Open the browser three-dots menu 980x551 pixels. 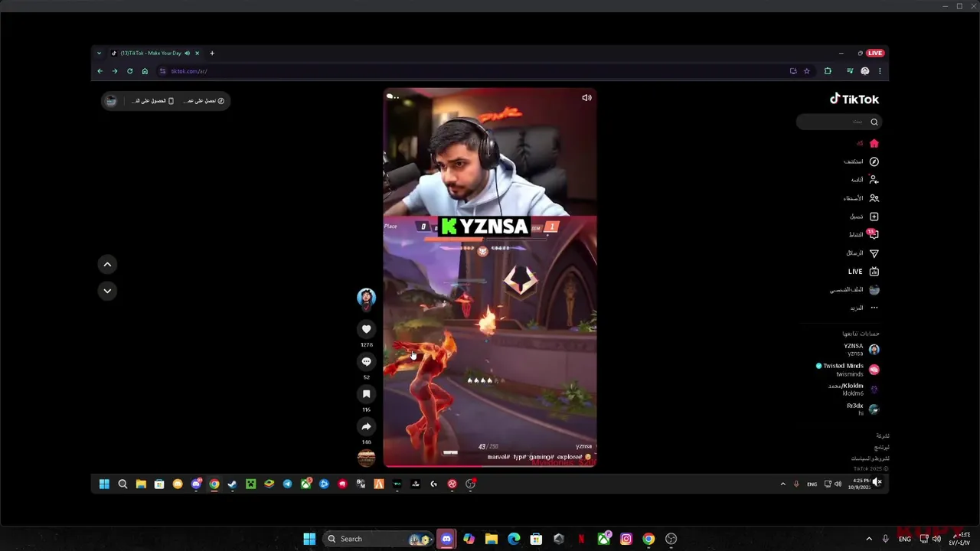[x=880, y=71]
